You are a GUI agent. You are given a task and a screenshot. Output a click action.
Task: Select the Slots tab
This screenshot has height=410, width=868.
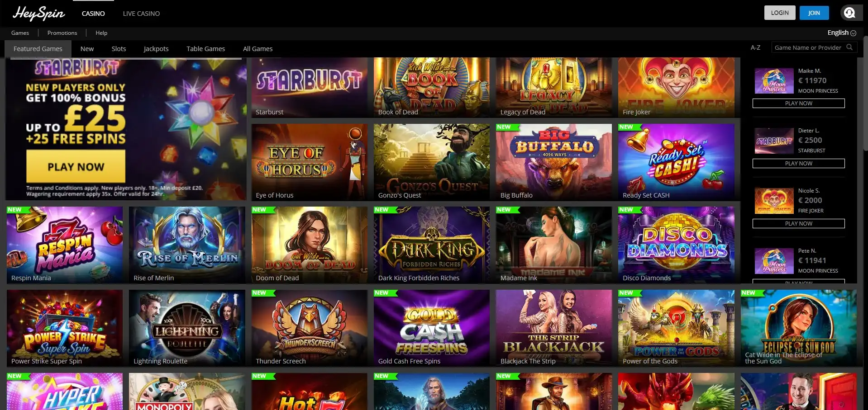119,49
